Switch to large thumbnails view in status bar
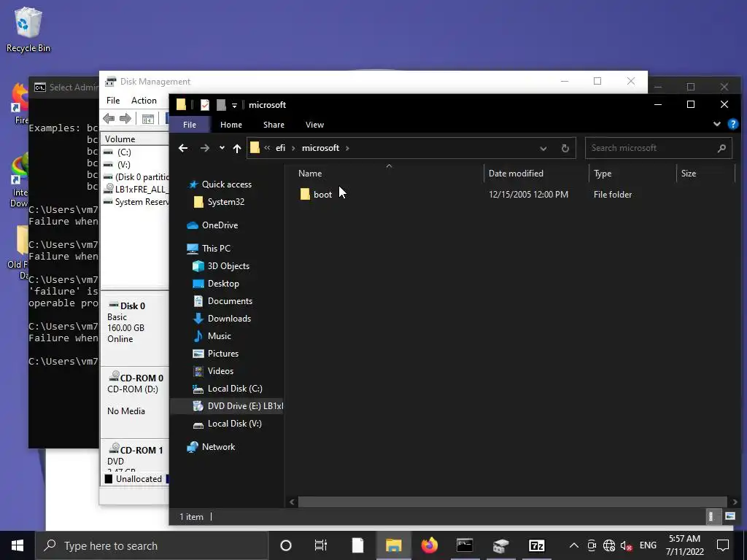The height and width of the screenshot is (560, 747). tap(729, 516)
